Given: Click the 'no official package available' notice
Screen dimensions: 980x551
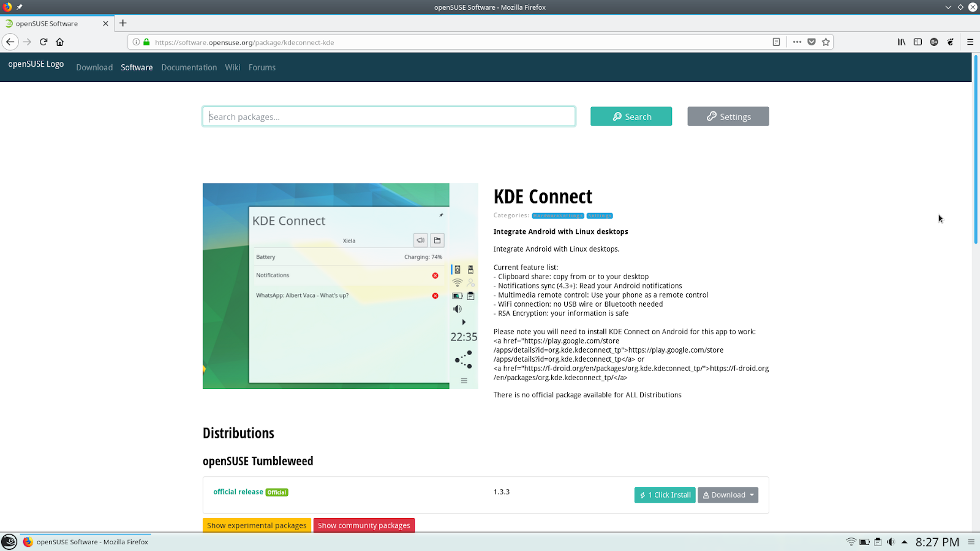Looking at the screenshot, I should click(x=587, y=395).
